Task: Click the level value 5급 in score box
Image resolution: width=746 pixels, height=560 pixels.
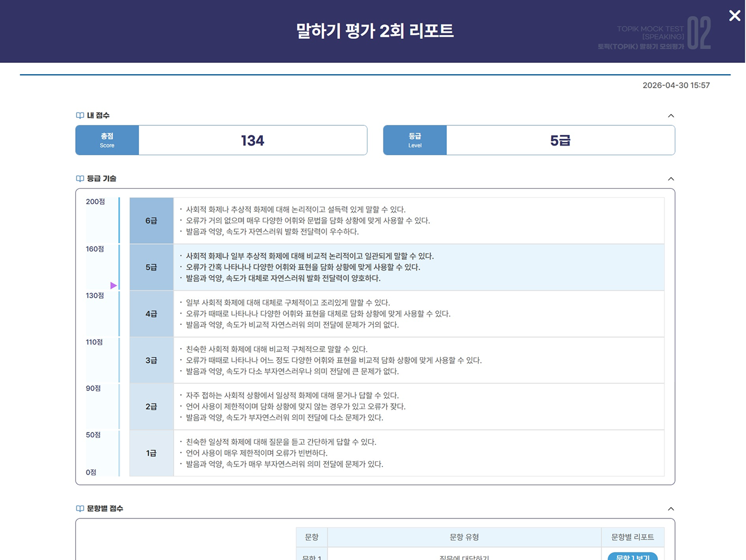Action: pos(560,140)
